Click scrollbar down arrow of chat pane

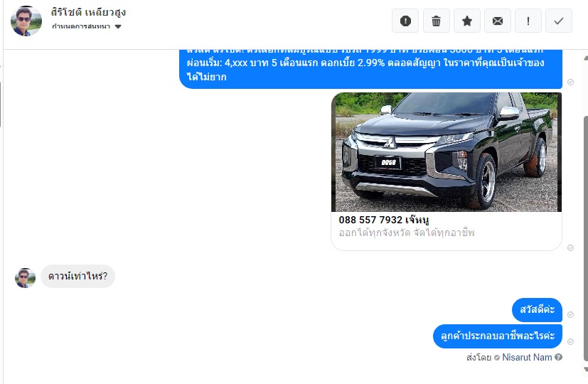tap(586, 369)
